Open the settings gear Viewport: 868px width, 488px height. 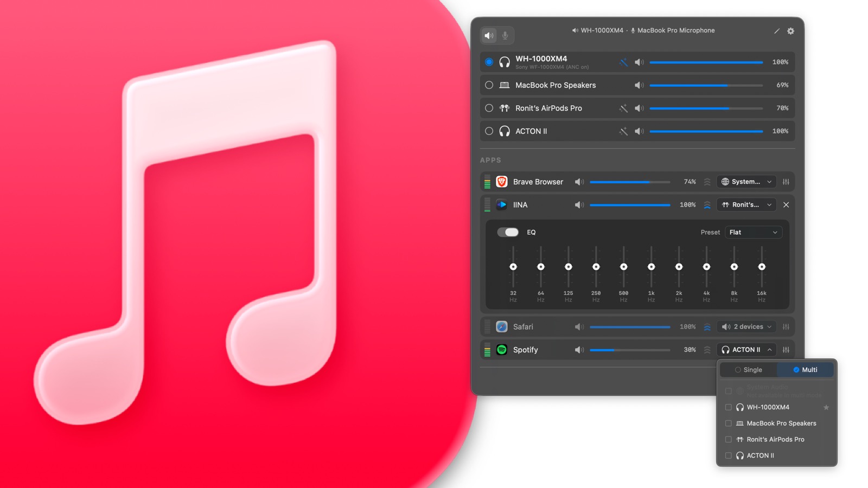[x=790, y=31]
